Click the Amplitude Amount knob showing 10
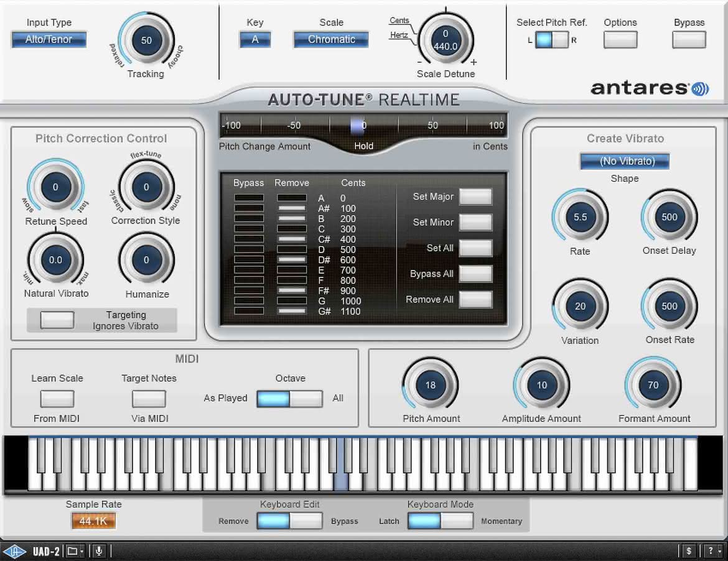 pos(542,385)
